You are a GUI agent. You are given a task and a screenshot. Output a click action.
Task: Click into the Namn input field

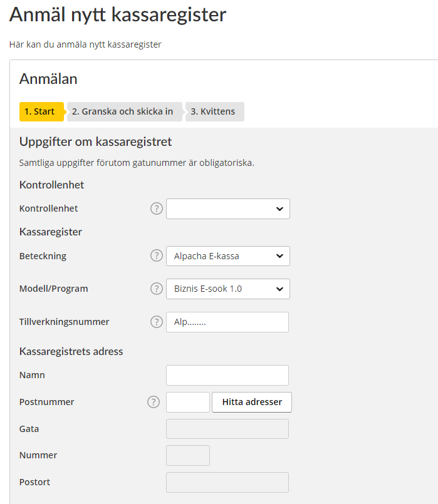[227, 376]
